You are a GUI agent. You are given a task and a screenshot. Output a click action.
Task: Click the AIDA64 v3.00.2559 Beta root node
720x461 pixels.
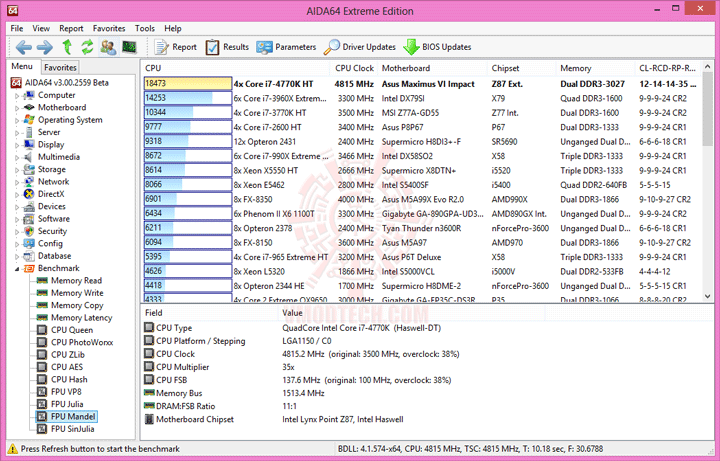60,83
